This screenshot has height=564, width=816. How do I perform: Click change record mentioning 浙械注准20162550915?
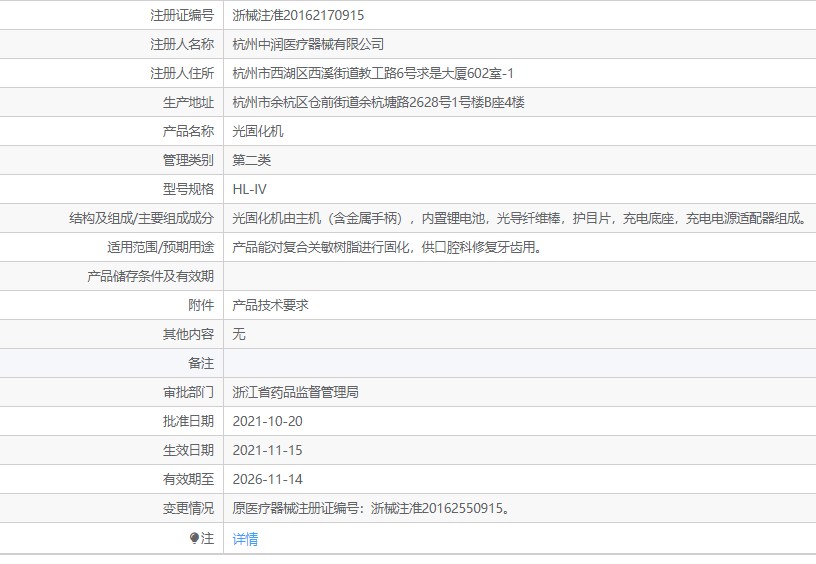tap(371, 508)
